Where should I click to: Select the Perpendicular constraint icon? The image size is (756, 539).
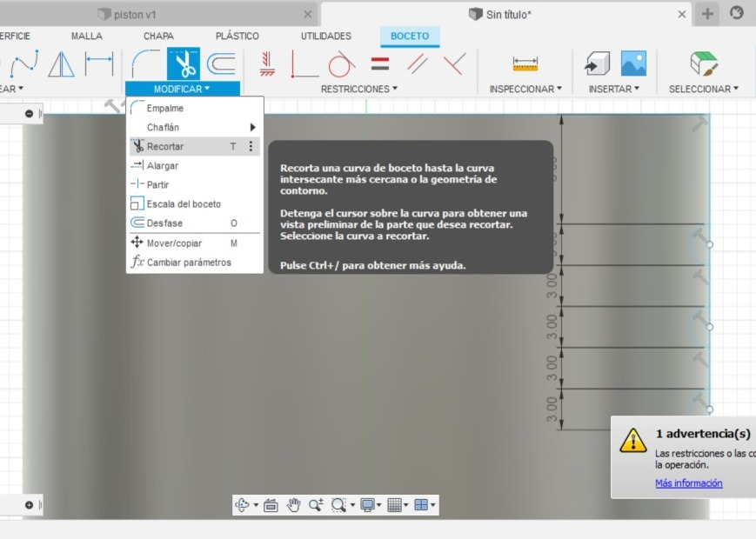pyautogui.click(x=454, y=63)
